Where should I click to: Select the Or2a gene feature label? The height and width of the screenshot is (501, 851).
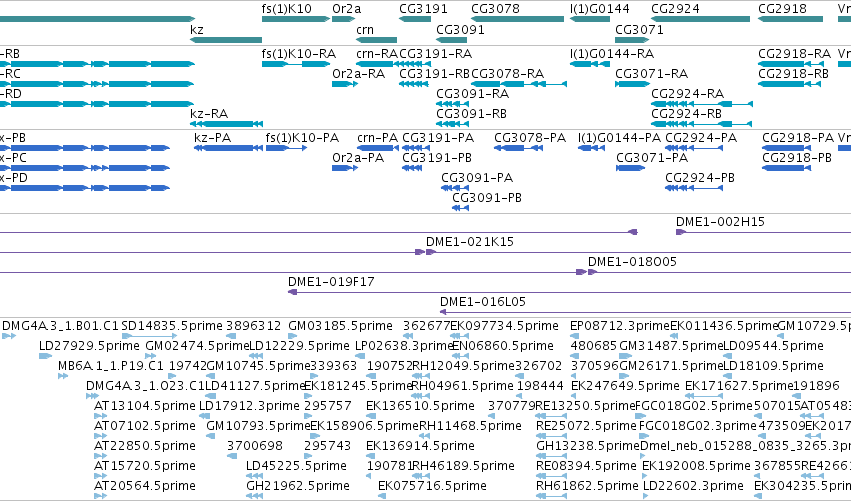click(x=346, y=9)
